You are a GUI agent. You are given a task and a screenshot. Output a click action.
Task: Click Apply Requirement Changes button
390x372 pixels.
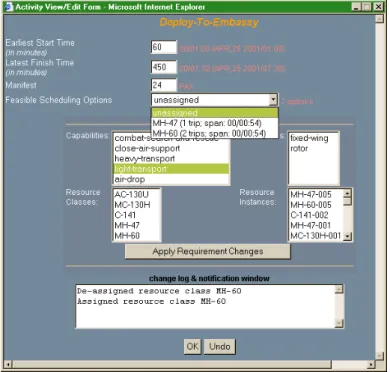tap(208, 251)
